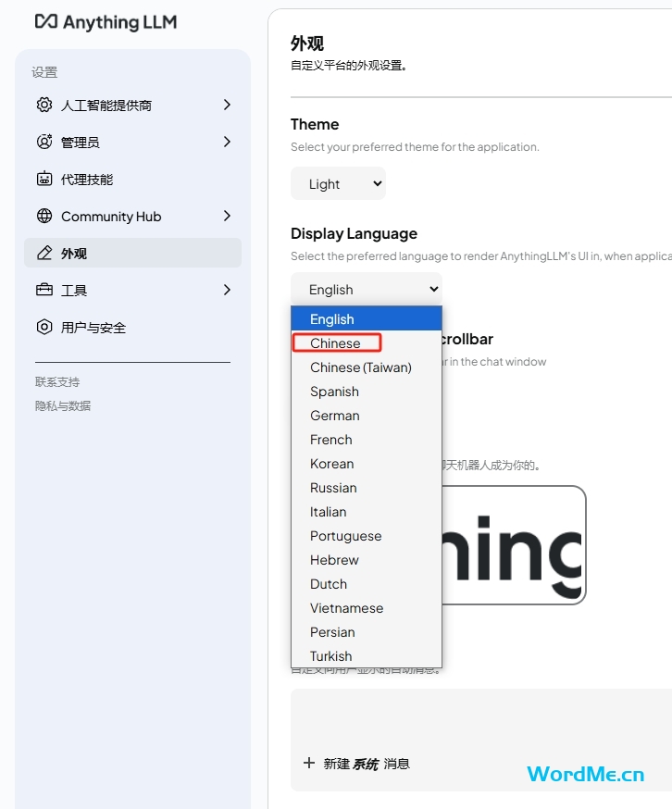This screenshot has height=809, width=672.
Task: Expand the 人工智能提供商 chevron
Action: click(x=227, y=105)
